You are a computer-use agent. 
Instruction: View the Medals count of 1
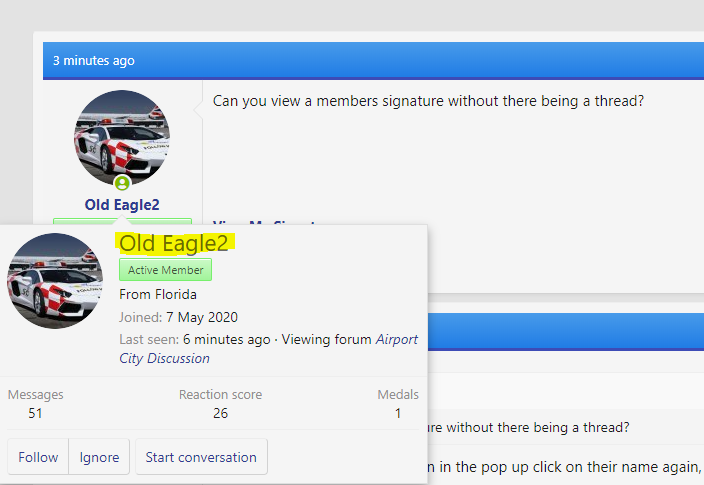(x=398, y=413)
